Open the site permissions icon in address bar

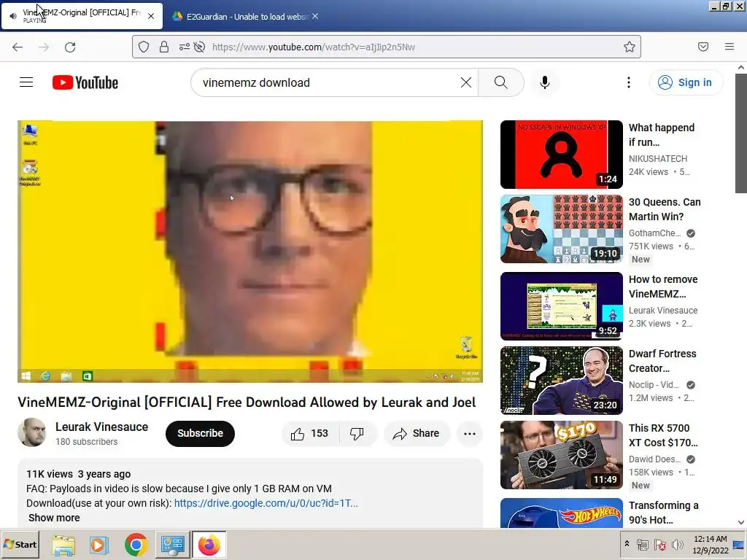(x=184, y=47)
